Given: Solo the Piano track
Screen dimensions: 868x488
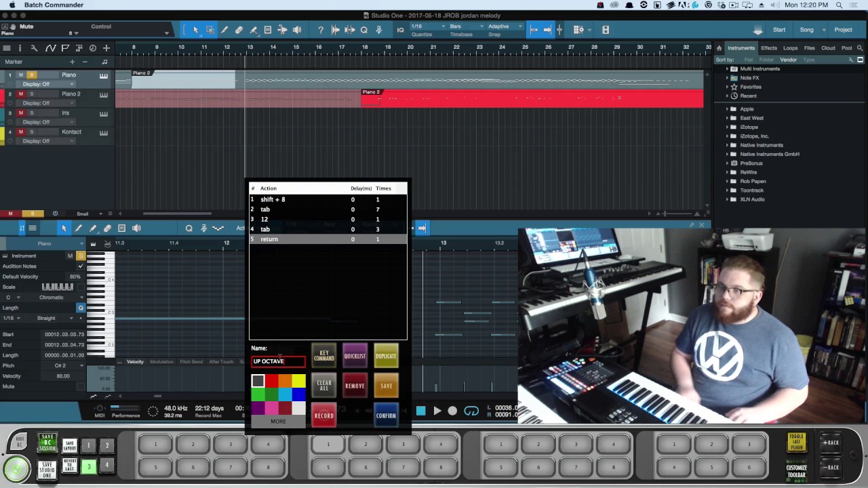Looking at the screenshot, I should click(x=31, y=75).
